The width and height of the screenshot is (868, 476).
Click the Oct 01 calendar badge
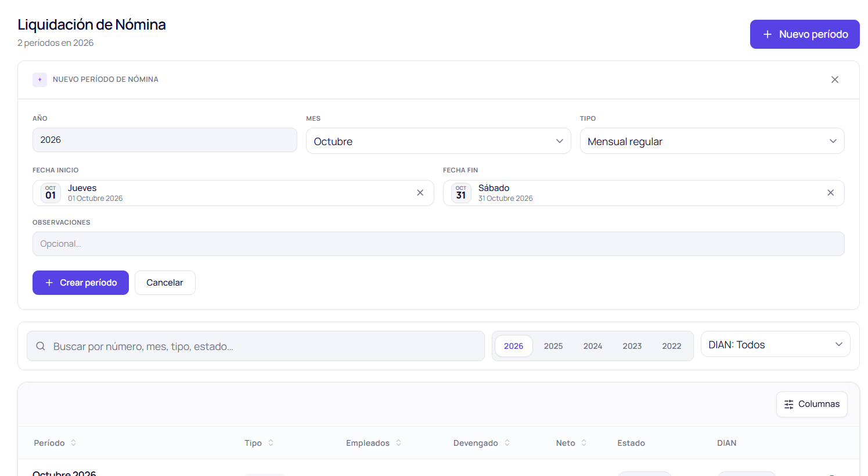51,193
